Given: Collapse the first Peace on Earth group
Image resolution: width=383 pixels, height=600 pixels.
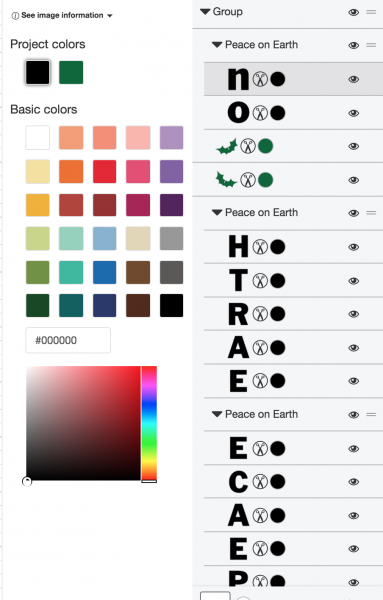Looking at the screenshot, I should [217, 45].
